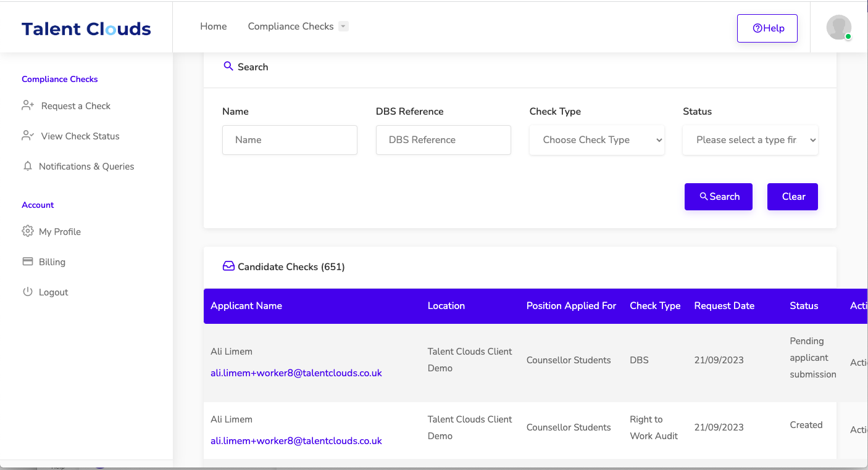Open email link in the DBS row
This screenshot has width=868, height=470.
[x=296, y=373]
